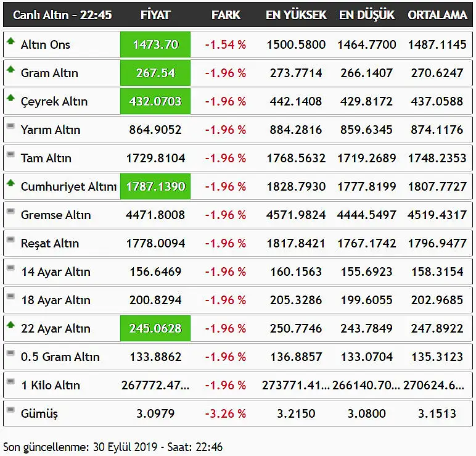Open the 1 Kilo Altın link

point(51,385)
